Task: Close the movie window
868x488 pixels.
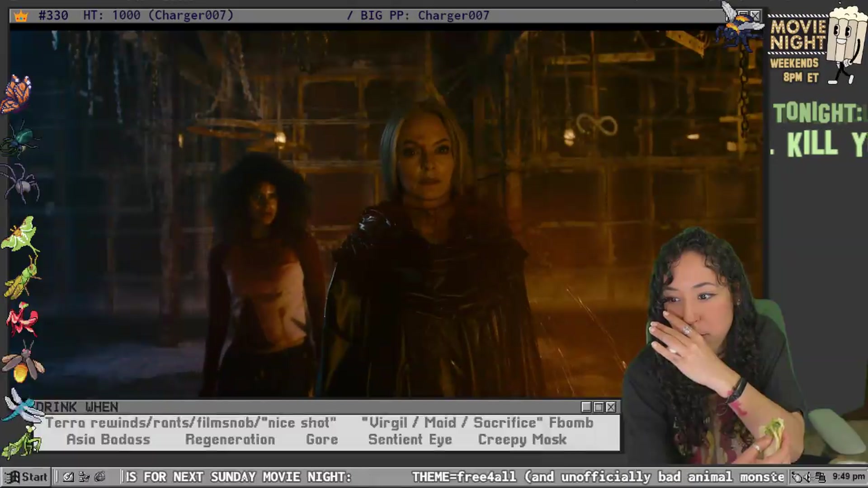Action: point(755,16)
